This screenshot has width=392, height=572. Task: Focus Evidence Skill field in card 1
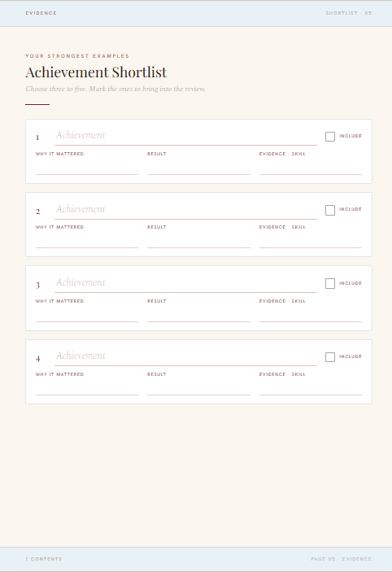[x=311, y=168]
